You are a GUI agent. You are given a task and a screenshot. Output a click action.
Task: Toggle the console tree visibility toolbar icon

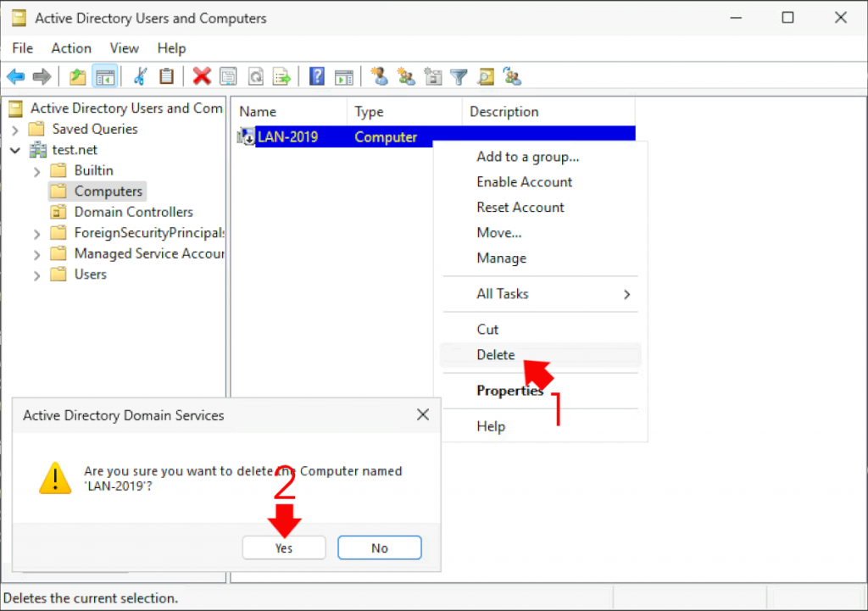pyautogui.click(x=104, y=76)
